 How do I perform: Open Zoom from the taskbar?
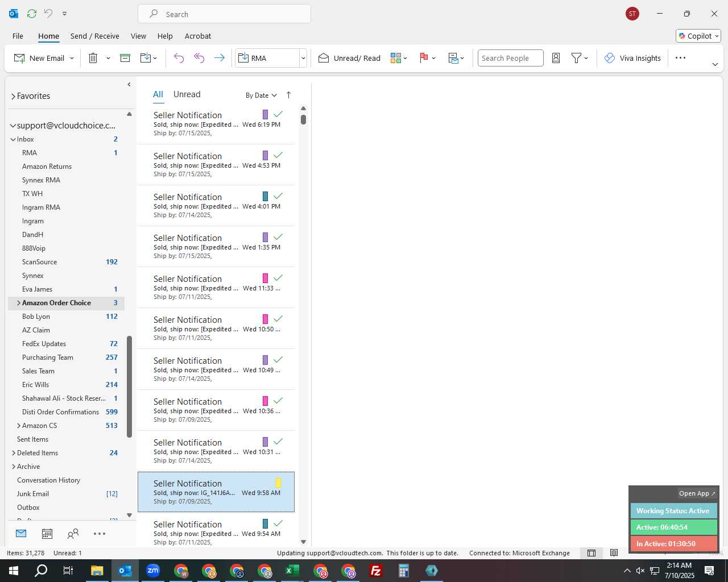coord(153,571)
